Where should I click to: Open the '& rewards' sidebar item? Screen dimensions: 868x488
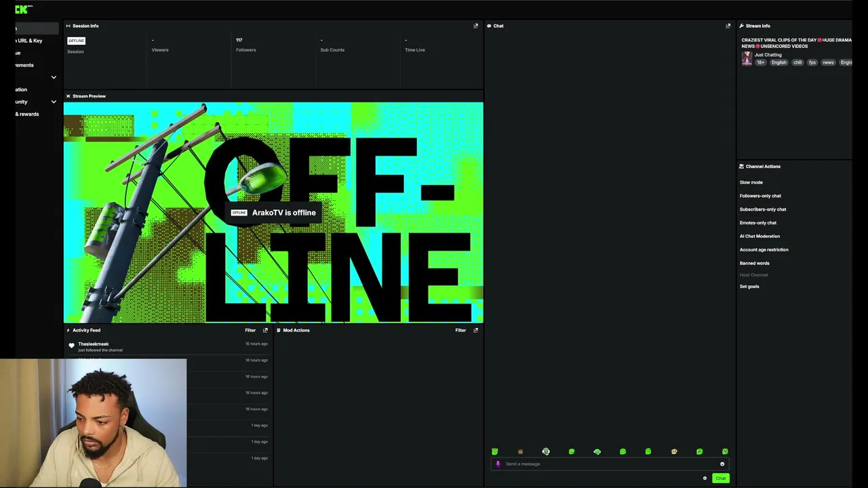[x=27, y=114]
